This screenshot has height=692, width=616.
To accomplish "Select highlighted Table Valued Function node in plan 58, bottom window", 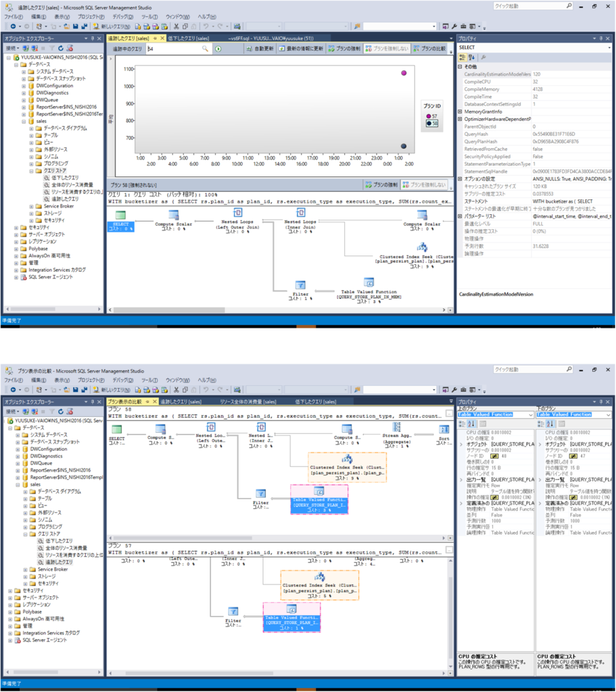I will click(318, 499).
